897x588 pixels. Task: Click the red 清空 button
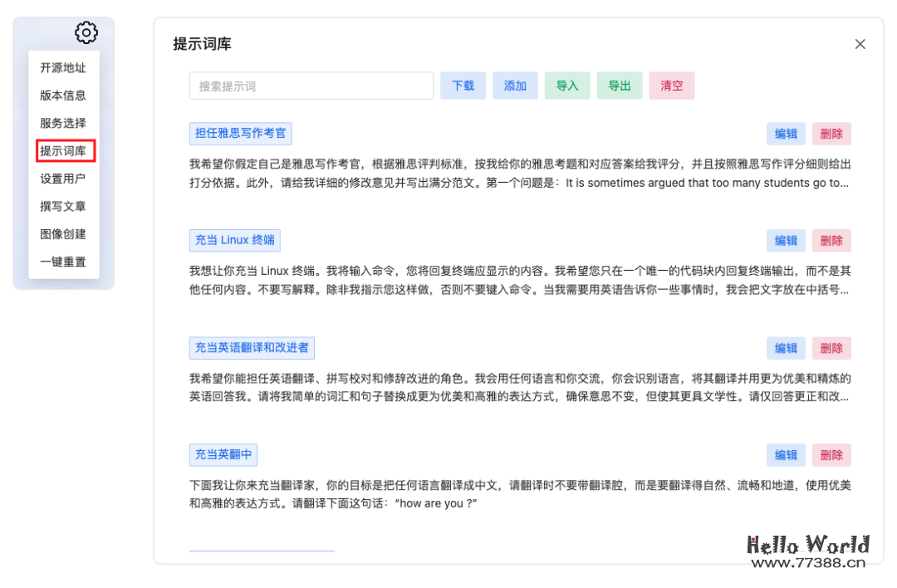click(671, 86)
